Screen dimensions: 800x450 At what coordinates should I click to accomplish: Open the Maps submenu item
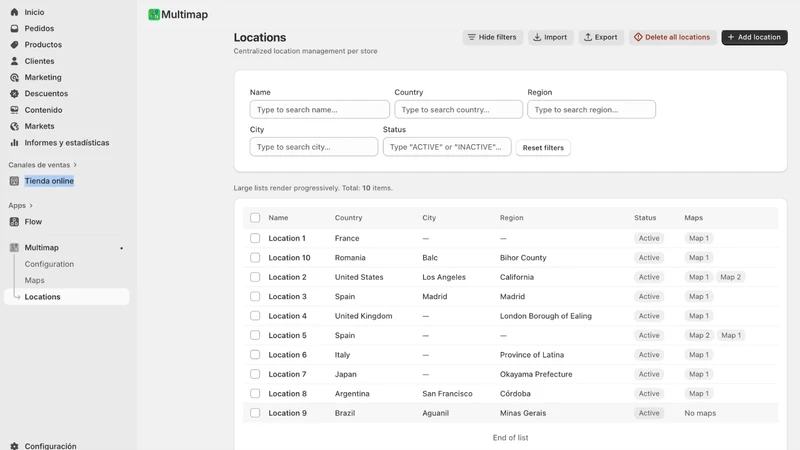pos(34,280)
